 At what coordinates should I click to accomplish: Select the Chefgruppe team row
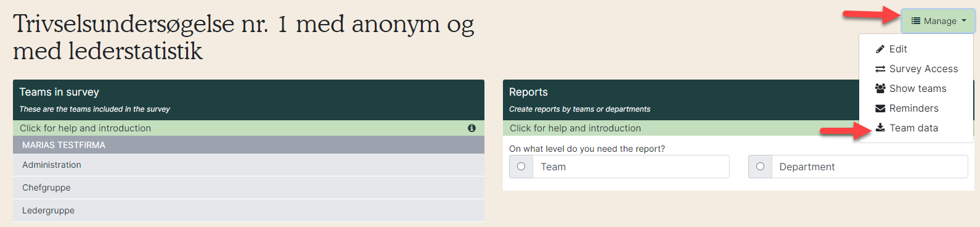pos(248,188)
